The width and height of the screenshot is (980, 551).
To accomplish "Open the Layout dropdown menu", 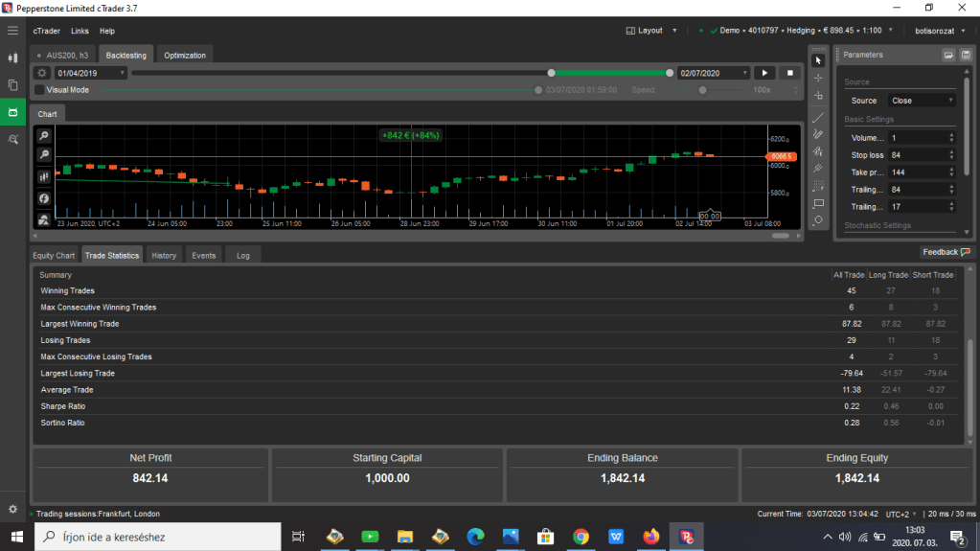I will pos(651,31).
